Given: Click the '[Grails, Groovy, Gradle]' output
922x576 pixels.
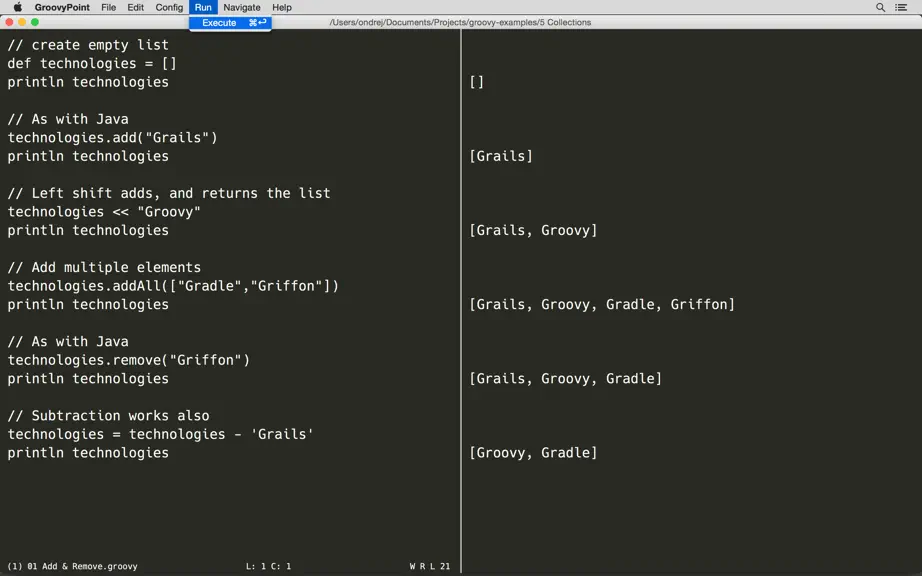Looking at the screenshot, I should click(x=566, y=379).
